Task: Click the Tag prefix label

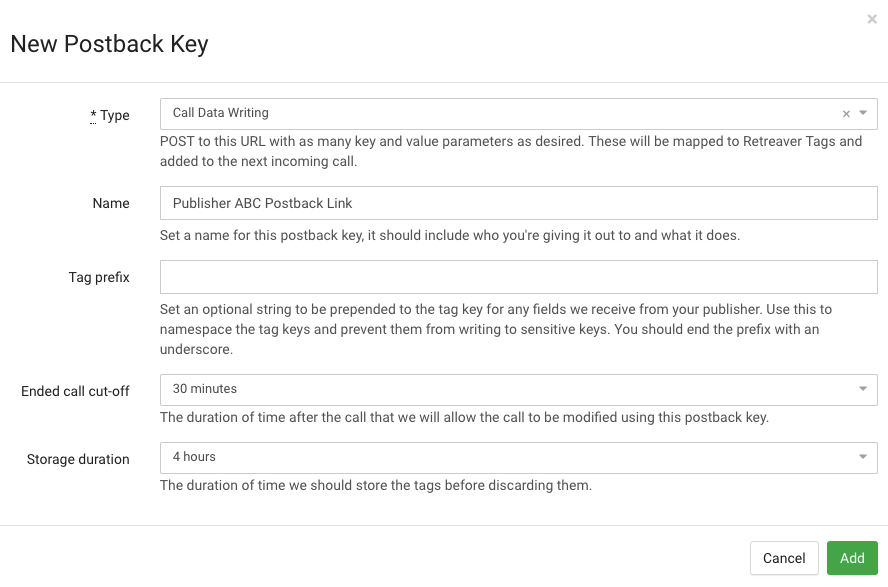Action: (x=99, y=277)
